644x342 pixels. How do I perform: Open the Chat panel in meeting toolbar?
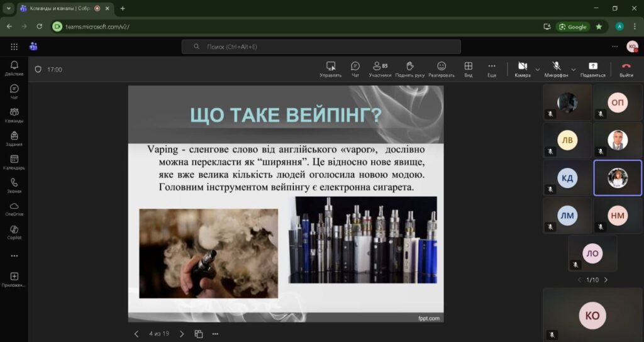coord(355,69)
